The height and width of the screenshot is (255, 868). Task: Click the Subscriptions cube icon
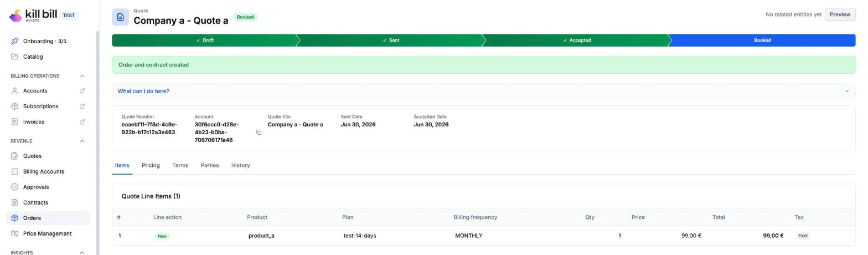pos(15,106)
